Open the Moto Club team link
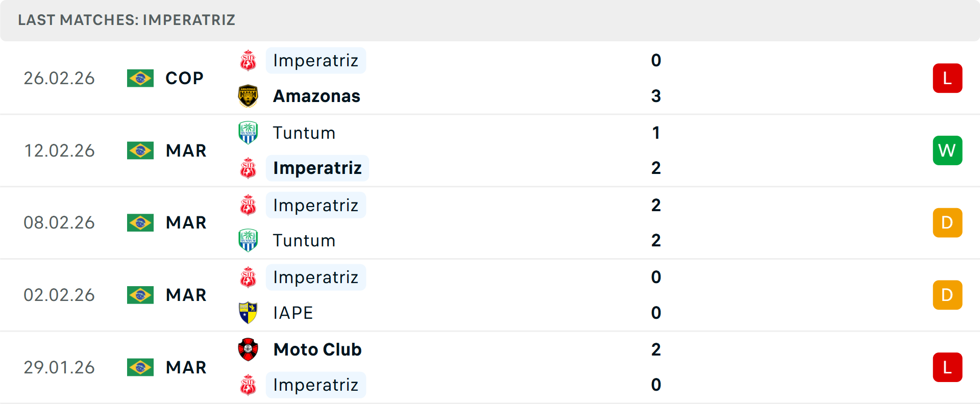 point(317,349)
